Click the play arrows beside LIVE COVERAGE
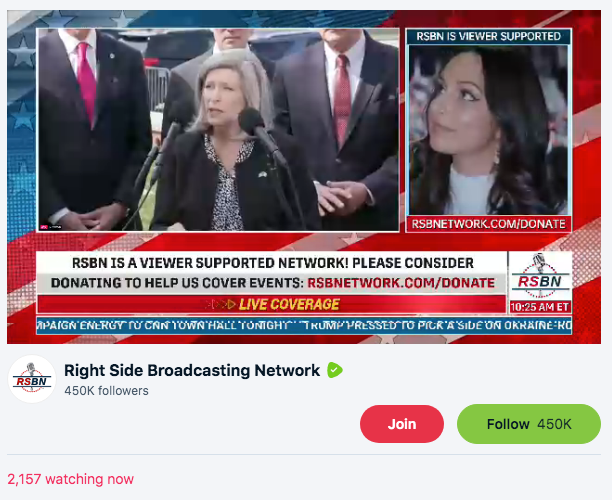The height and width of the screenshot is (500, 612). 221,304
